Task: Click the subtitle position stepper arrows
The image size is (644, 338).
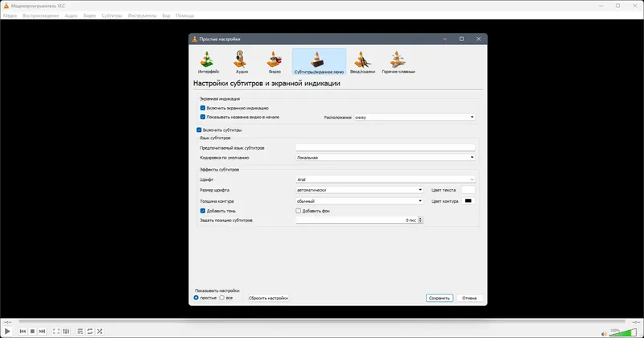Action: coord(420,221)
